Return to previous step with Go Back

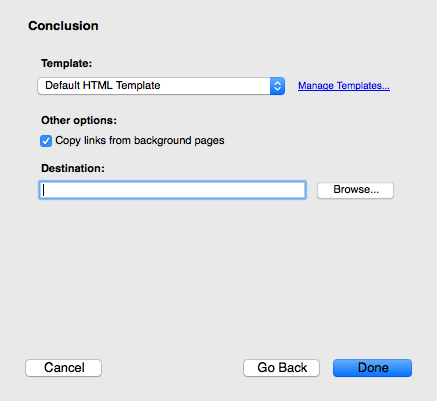[281, 368]
